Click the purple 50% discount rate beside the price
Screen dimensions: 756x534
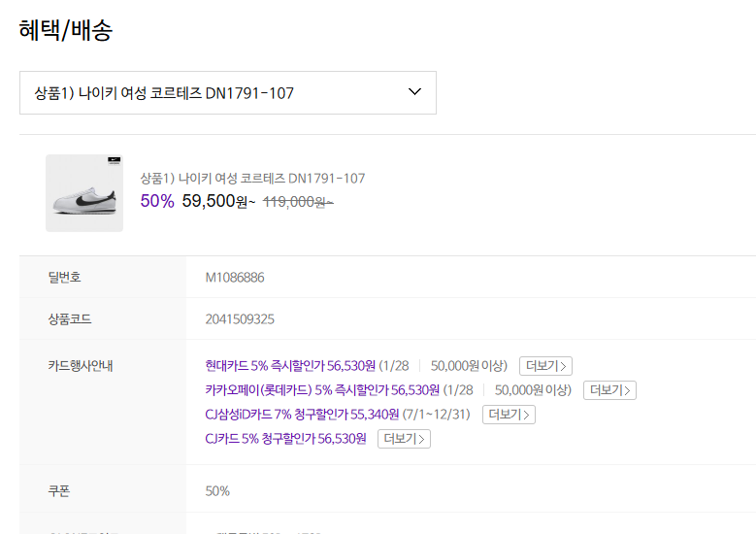coord(157,201)
